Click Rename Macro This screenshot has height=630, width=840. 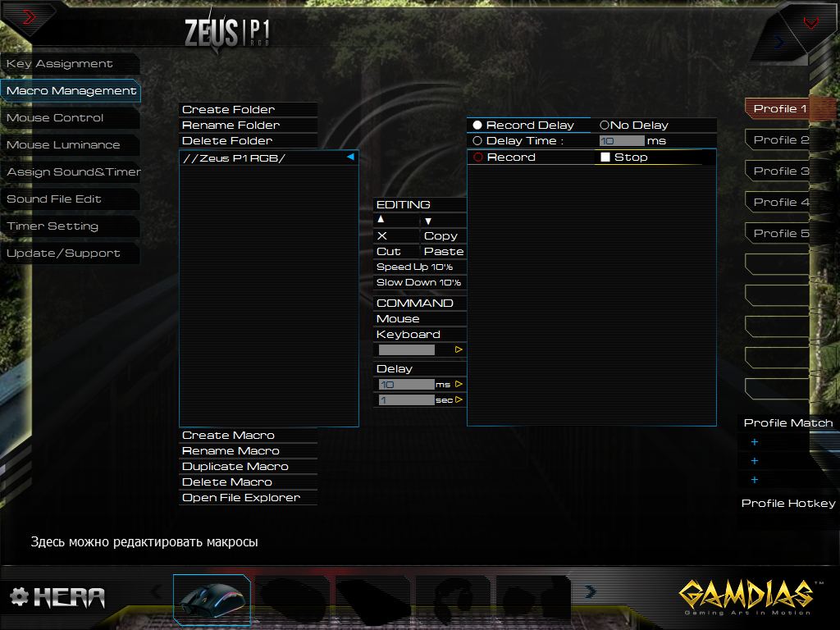[248, 451]
